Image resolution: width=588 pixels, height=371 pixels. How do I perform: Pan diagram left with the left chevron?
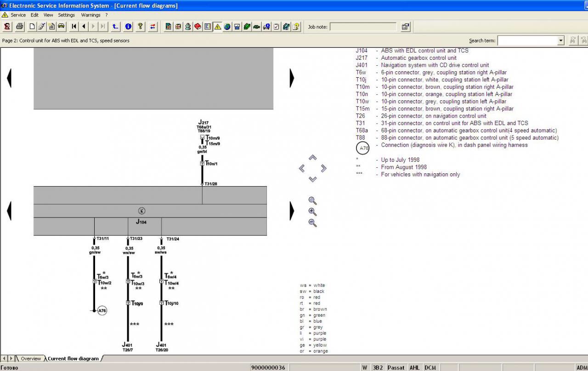tap(302, 169)
